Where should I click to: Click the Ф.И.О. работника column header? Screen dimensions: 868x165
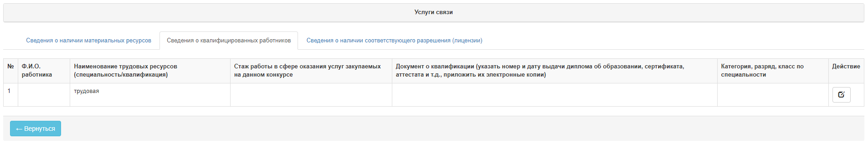(44, 71)
